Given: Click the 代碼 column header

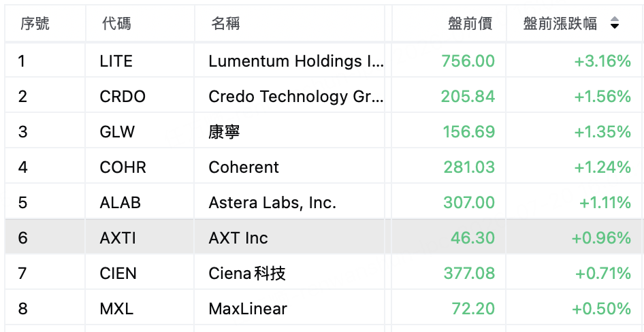Looking at the screenshot, I should 116,24.
